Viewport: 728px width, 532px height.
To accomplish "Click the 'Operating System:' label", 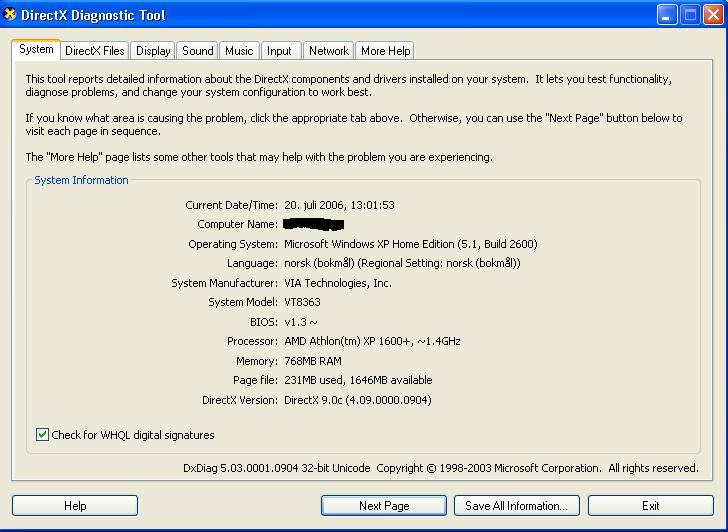I will (x=233, y=244).
